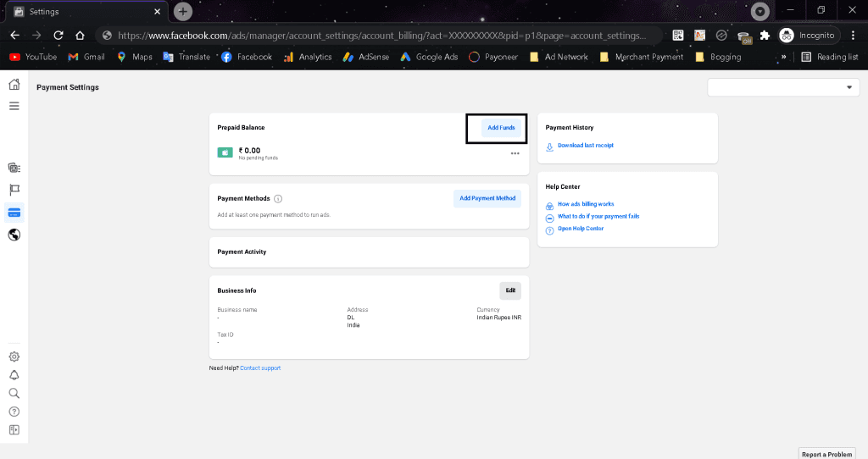
Task: Open the search magnifier in sidebar
Action: click(x=14, y=393)
